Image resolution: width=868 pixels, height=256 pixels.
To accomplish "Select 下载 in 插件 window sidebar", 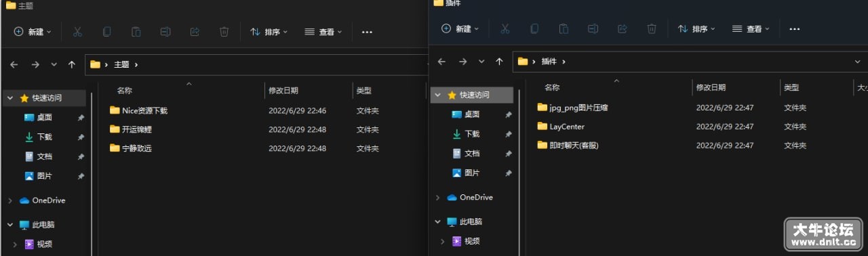I will [x=472, y=134].
